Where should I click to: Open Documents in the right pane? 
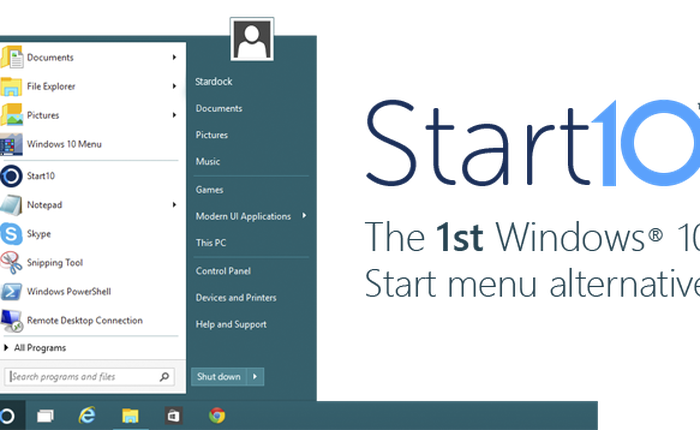[219, 109]
